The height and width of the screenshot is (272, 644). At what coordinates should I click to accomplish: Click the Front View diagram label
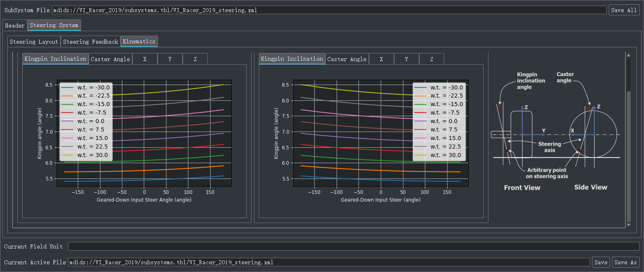pyautogui.click(x=522, y=187)
